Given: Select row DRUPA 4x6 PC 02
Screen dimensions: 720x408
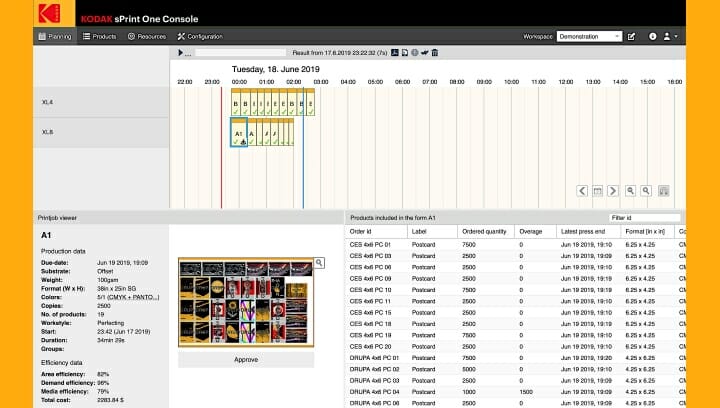Looking at the screenshot, I should [x=515, y=369].
